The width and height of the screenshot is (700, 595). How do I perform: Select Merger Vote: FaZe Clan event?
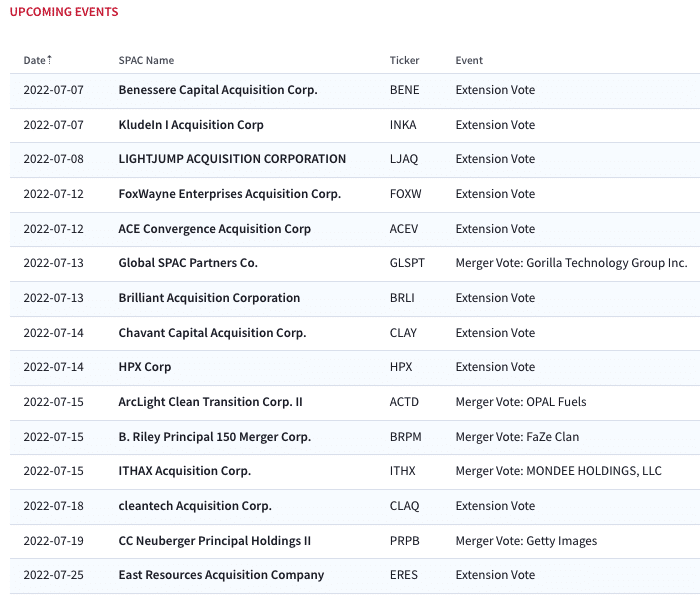(517, 437)
